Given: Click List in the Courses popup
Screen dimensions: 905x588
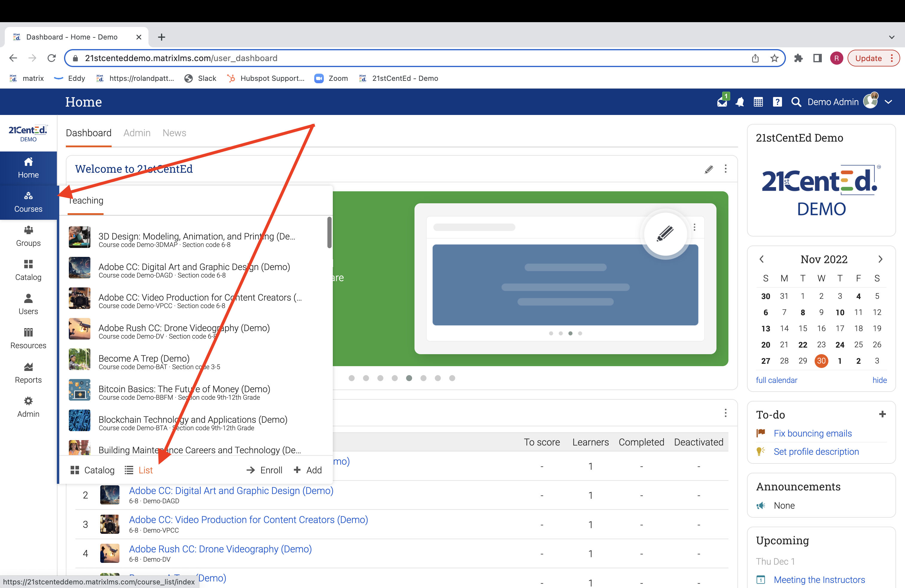Looking at the screenshot, I should coord(145,470).
